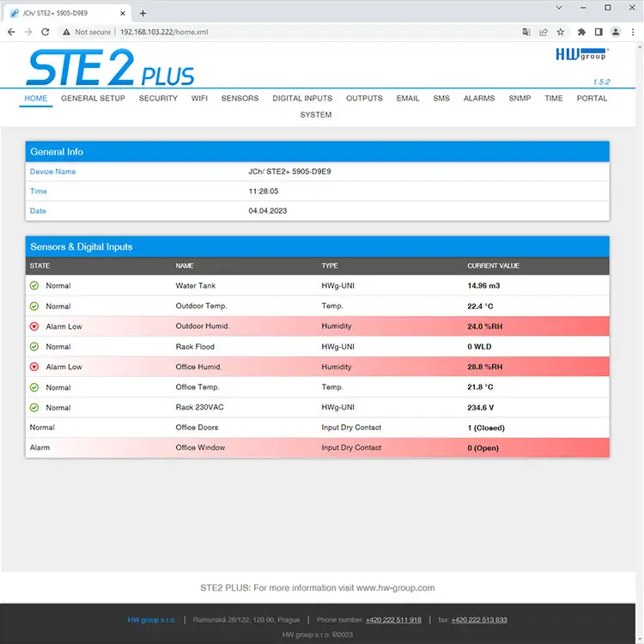Click the Office Doors name cell

point(197,427)
